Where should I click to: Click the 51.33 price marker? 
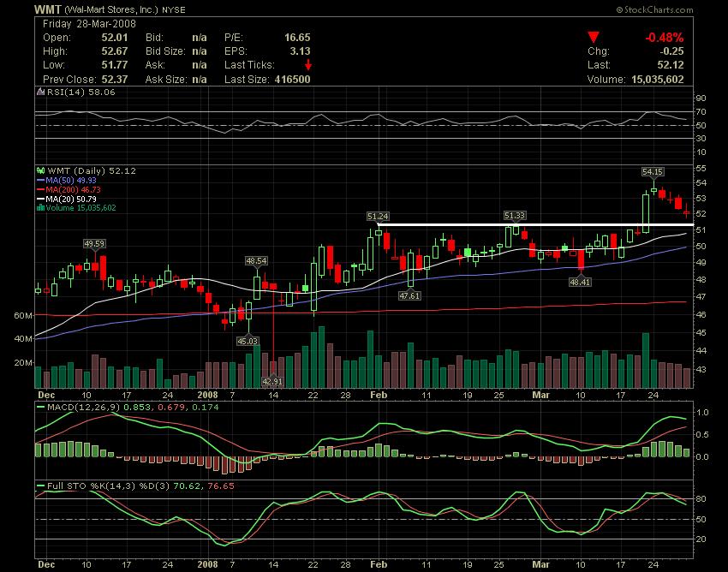[515, 216]
